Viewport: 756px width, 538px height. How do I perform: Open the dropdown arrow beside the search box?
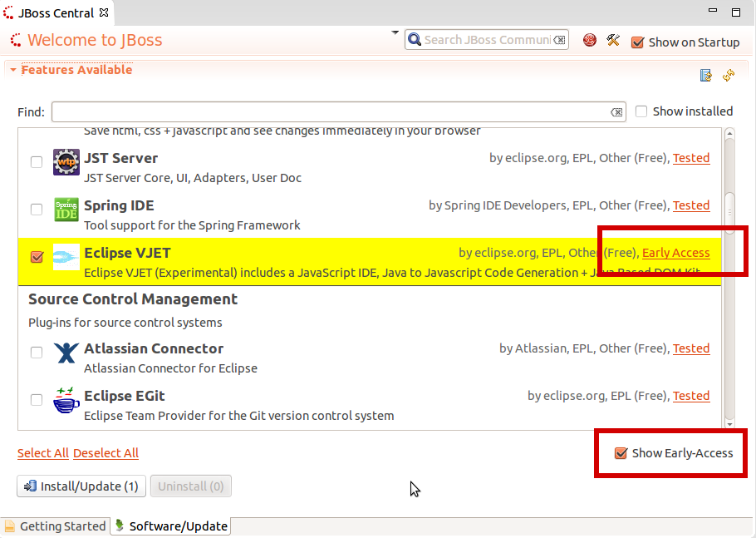[x=394, y=33]
